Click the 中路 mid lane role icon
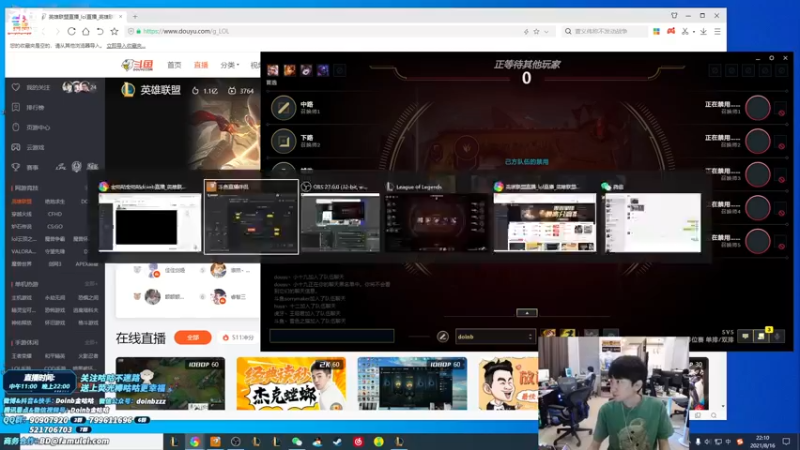This screenshot has height=450, width=800. click(x=283, y=108)
